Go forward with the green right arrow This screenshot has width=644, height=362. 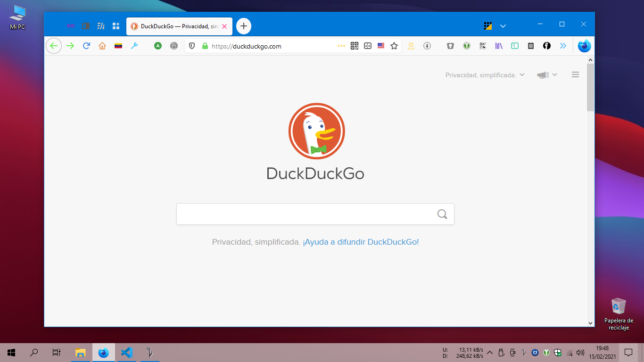(70, 46)
